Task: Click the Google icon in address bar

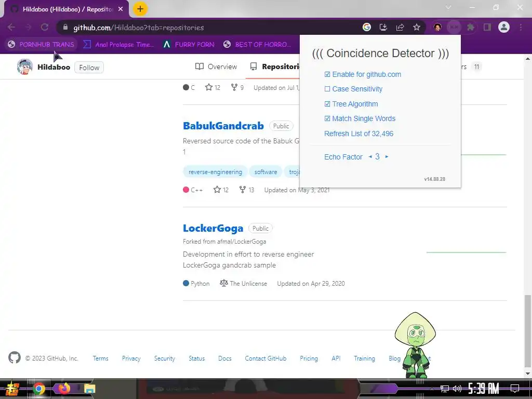Action: point(366,27)
